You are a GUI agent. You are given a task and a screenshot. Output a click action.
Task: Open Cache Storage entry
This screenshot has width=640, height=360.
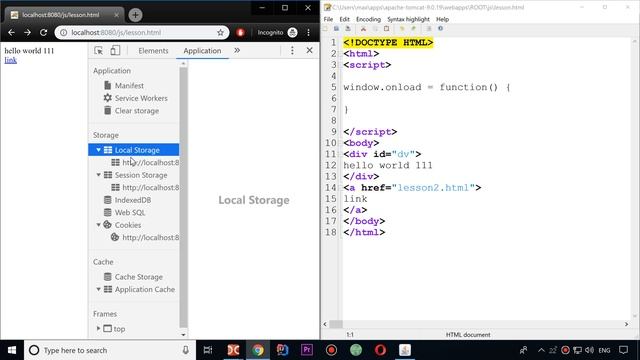tap(138, 277)
